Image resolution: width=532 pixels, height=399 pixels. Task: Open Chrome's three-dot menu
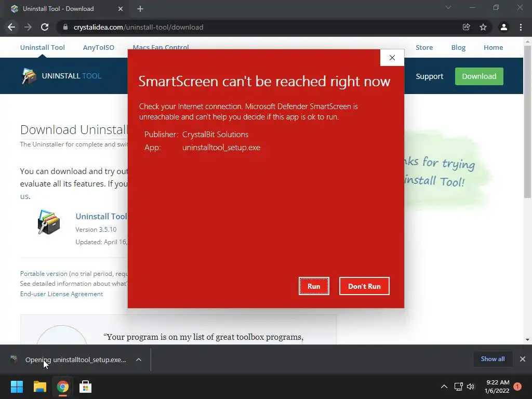tap(521, 27)
